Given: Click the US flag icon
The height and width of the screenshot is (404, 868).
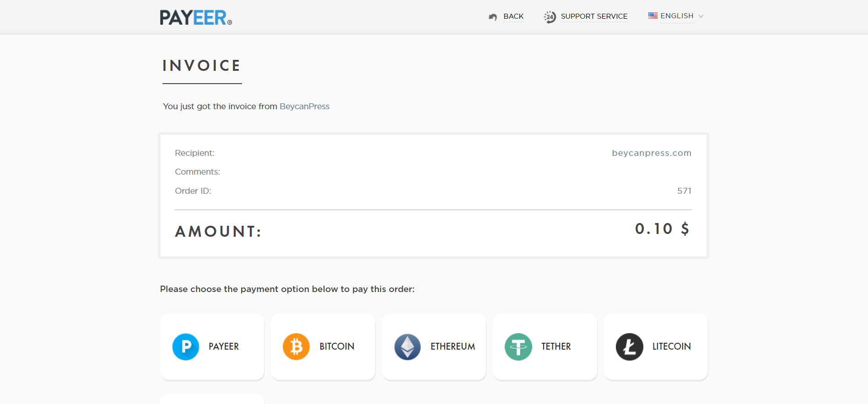Looking at the screenshot, I should tap(652, 16).
